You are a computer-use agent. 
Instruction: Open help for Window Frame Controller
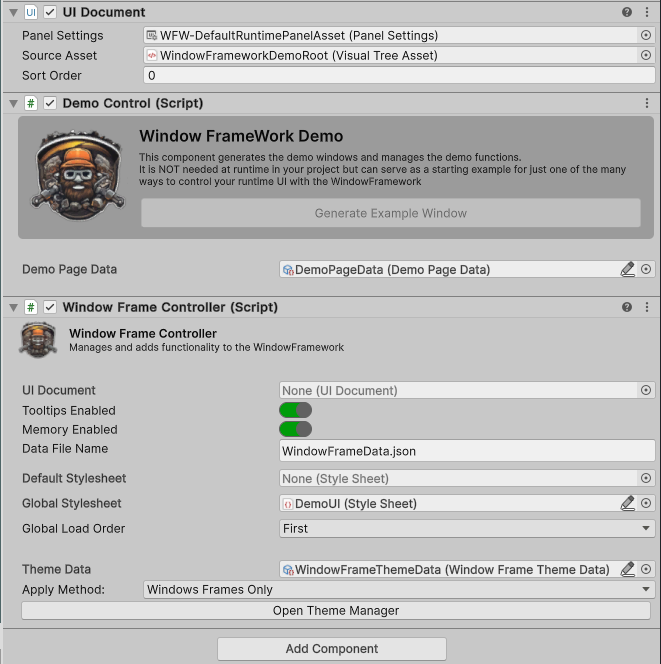(627, 307)
